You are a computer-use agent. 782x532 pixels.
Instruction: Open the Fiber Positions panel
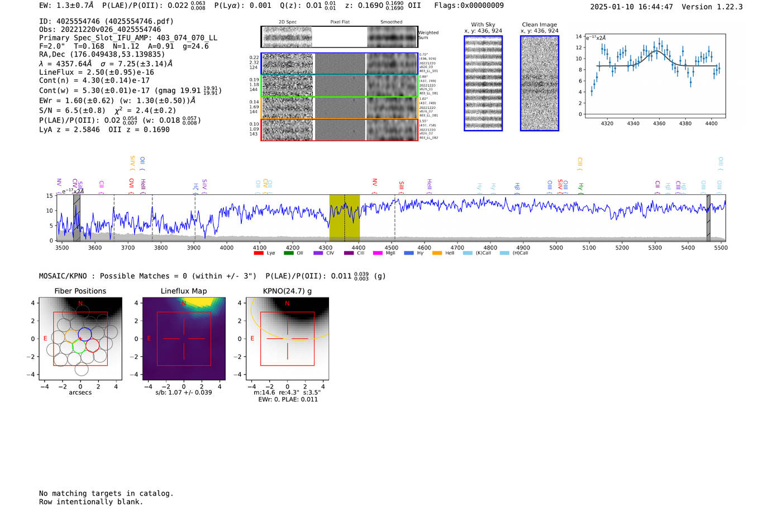(80, 339)
